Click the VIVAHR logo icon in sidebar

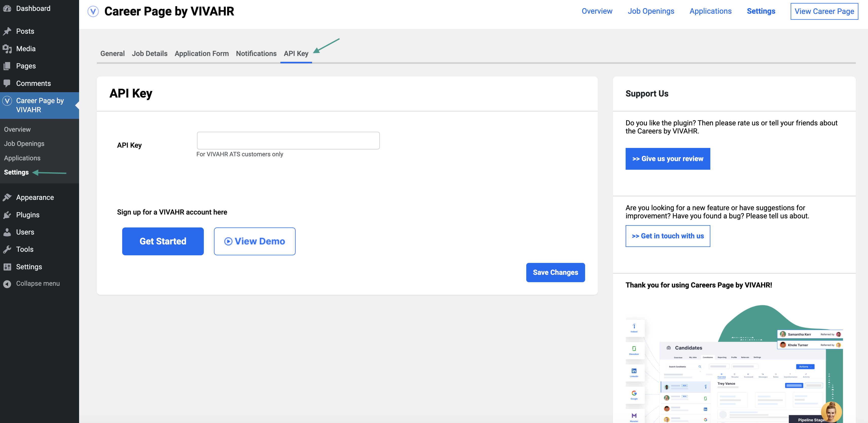(x=7, y=101)
